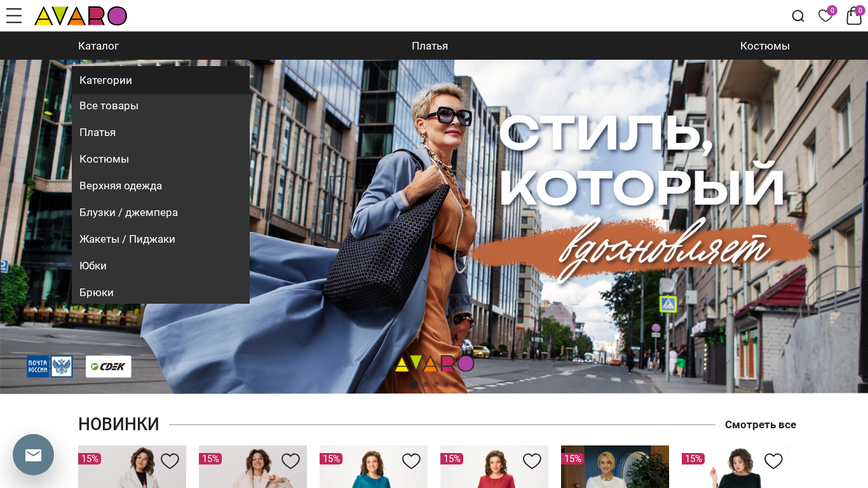The width and height of the screenshot is (868, 488).
Task: Open the search magnifier icon
Action: pos(798,17)
